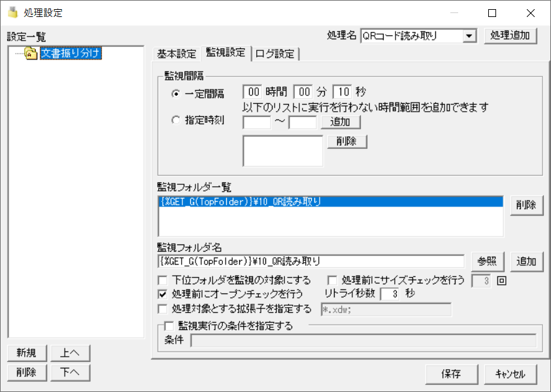Click the 参照 browse button

click(488, 261)
